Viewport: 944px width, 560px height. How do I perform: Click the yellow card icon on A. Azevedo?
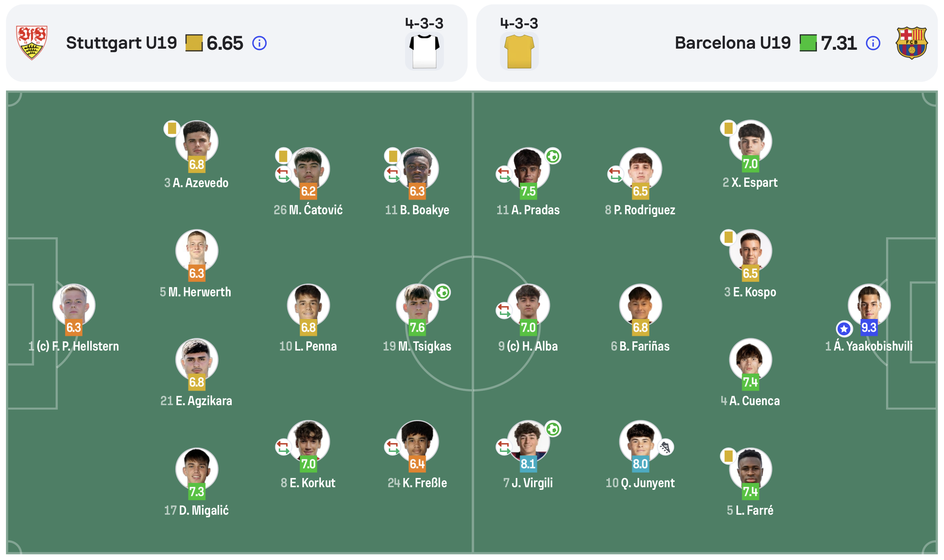click(x=172, y=129)
